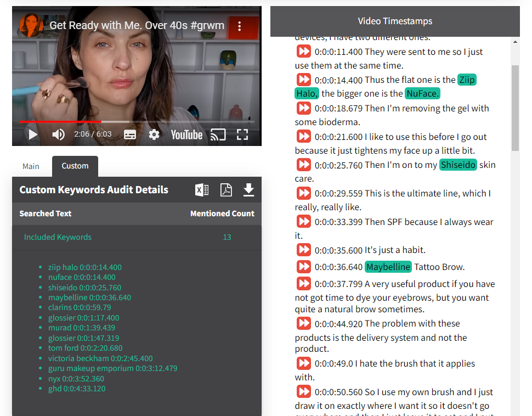Image resolution: width=532 pixels, height=416 pixels.
Task: Seek video to 0:0:14.400 transcript line
Action: tap(304, 80)
